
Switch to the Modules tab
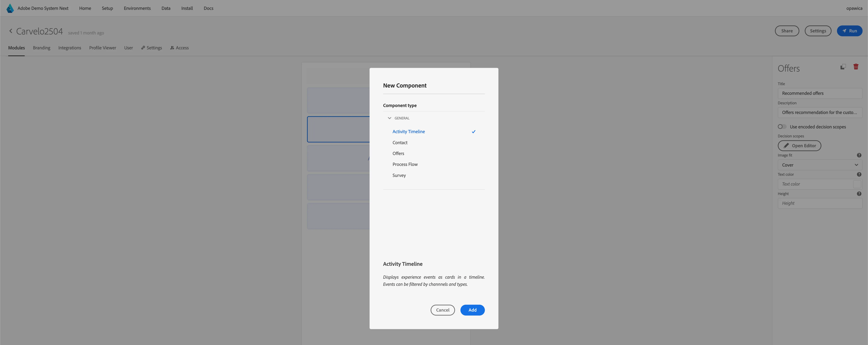click(x=16, y=48)
